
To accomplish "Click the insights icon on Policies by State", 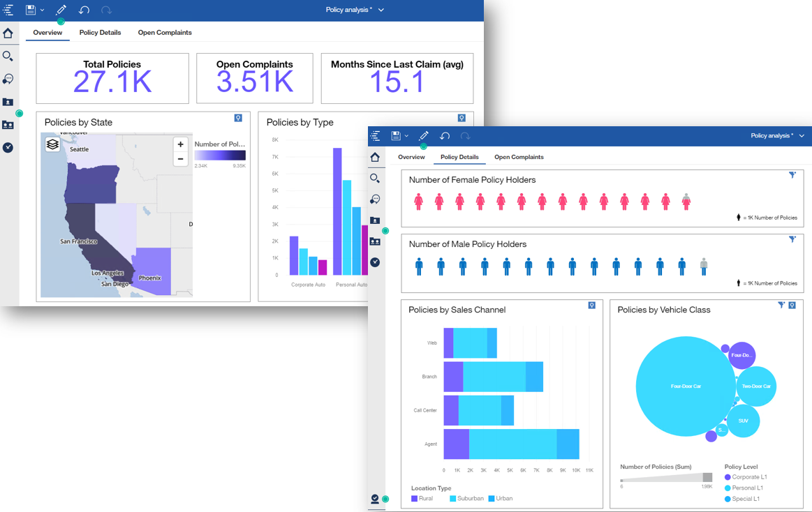I will coord(238,118).
